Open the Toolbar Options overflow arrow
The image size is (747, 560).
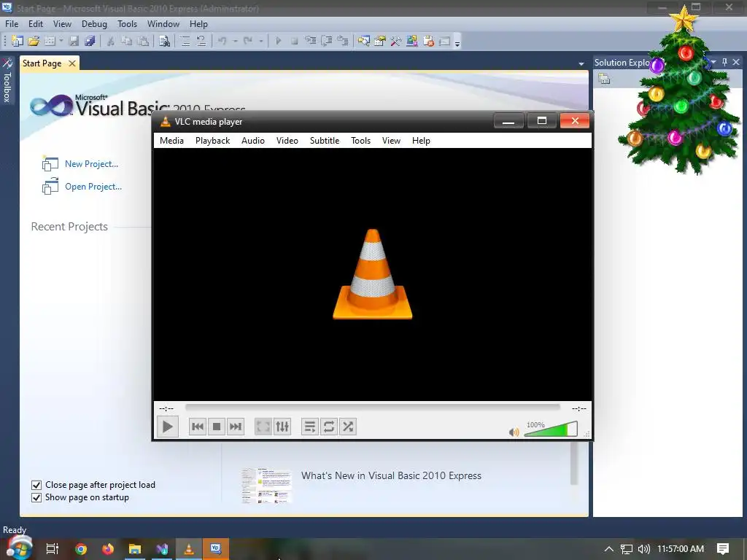[457, 43]
